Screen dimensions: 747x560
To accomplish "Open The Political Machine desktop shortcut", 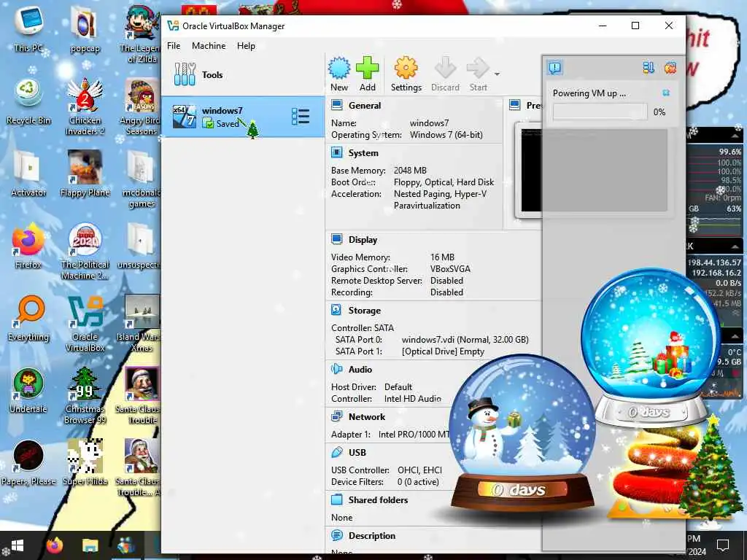I will (x=85, y=252).
